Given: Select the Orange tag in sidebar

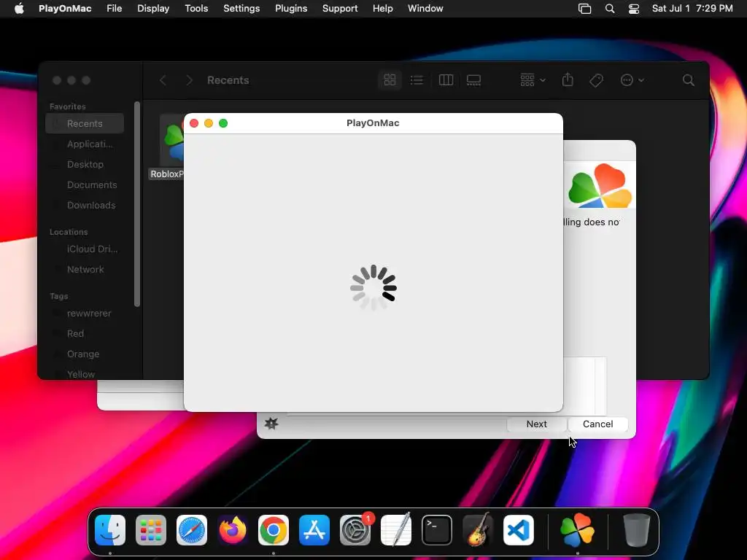Looking at the screenshot, I should pos(85,354).
